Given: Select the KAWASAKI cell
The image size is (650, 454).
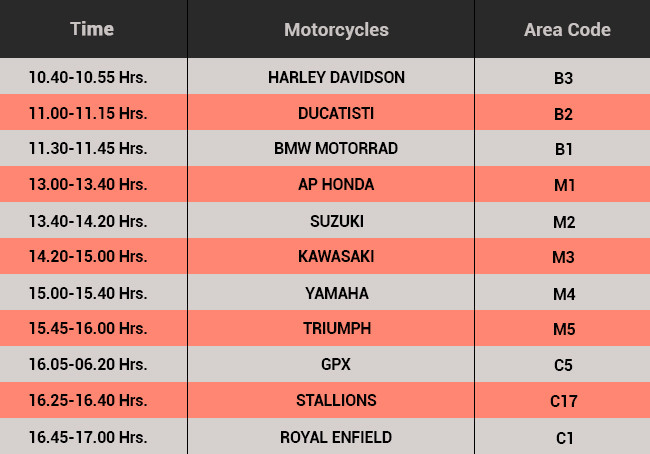Looking at the screenshot, I should pyautogui.click(x=336, y=257).
